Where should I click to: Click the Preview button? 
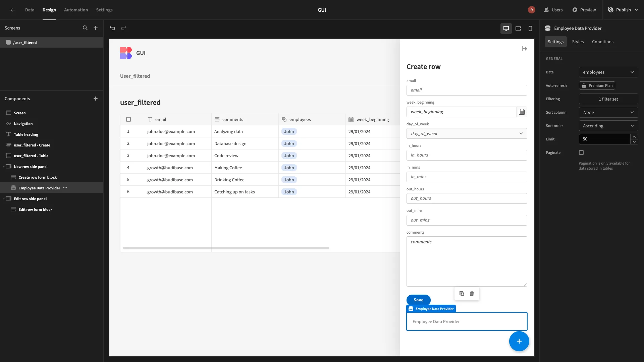click(x=584, y=10)
